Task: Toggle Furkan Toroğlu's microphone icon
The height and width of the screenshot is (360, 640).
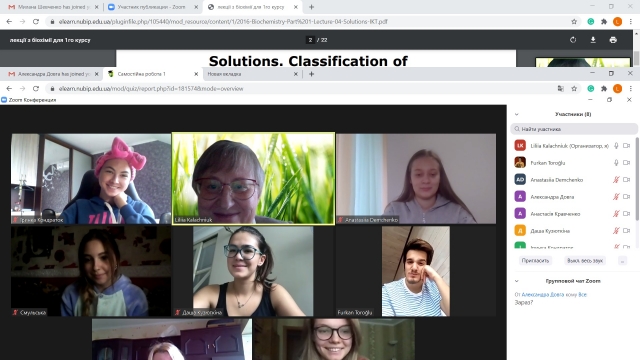Action: 616,162
